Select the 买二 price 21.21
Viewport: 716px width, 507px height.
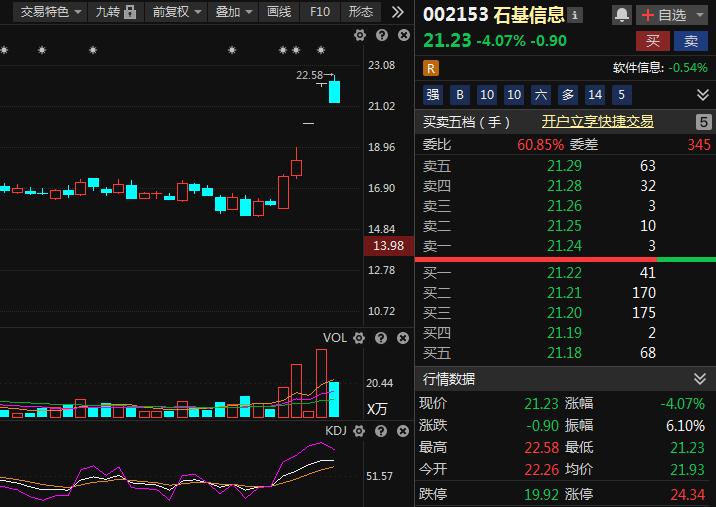click(x=564, y=293)
